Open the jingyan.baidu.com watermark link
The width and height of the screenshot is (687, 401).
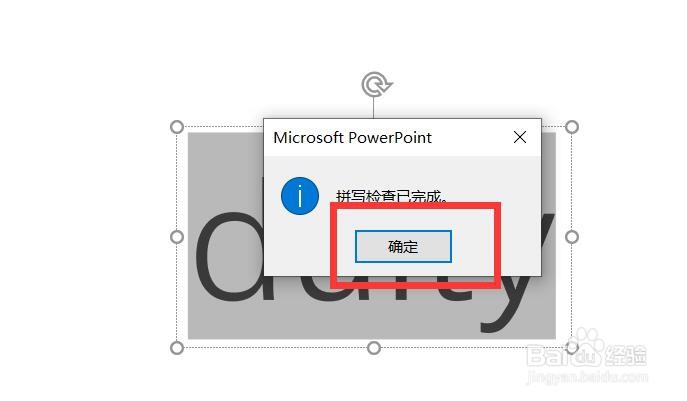tap(587, 376)
